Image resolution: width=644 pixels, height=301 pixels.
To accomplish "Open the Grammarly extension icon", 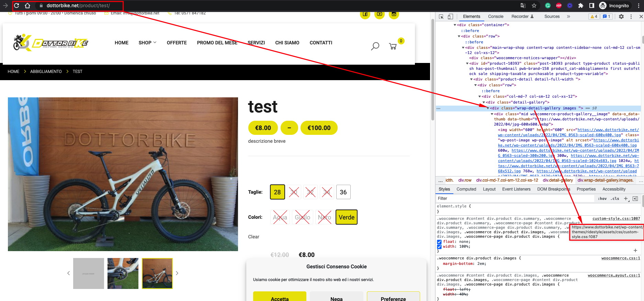I will coord(548,6).
